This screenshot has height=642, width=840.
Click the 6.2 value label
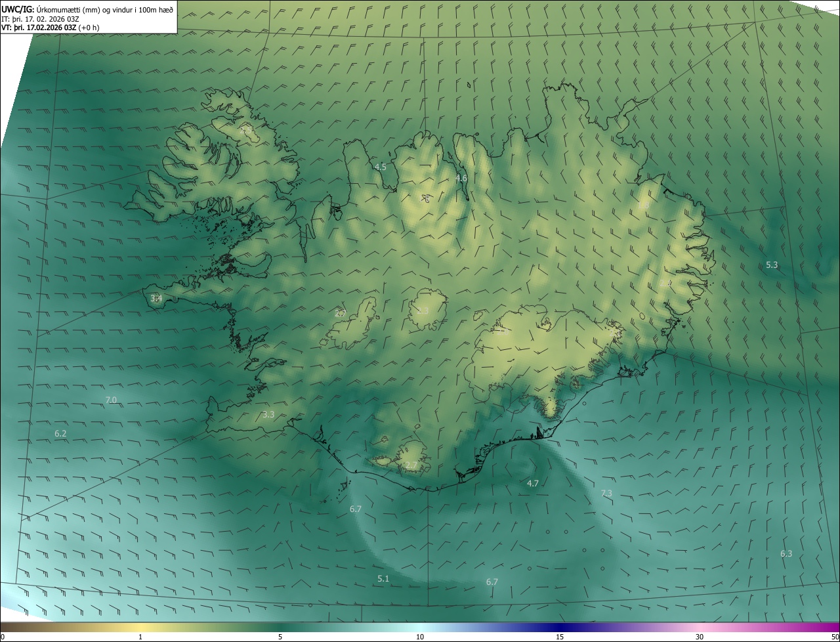[60, 434]
